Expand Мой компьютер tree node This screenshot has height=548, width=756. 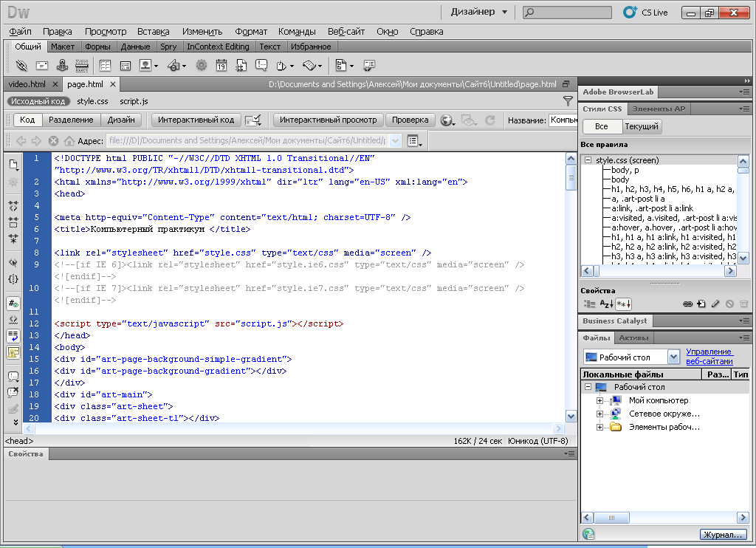coord(599,400)
